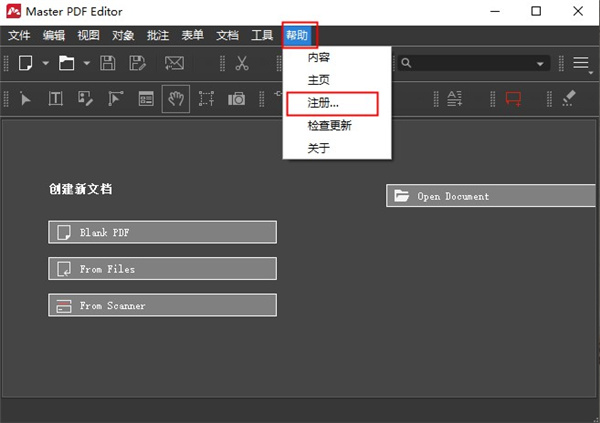Select the Select Text marquee tool

coord(206,99)
